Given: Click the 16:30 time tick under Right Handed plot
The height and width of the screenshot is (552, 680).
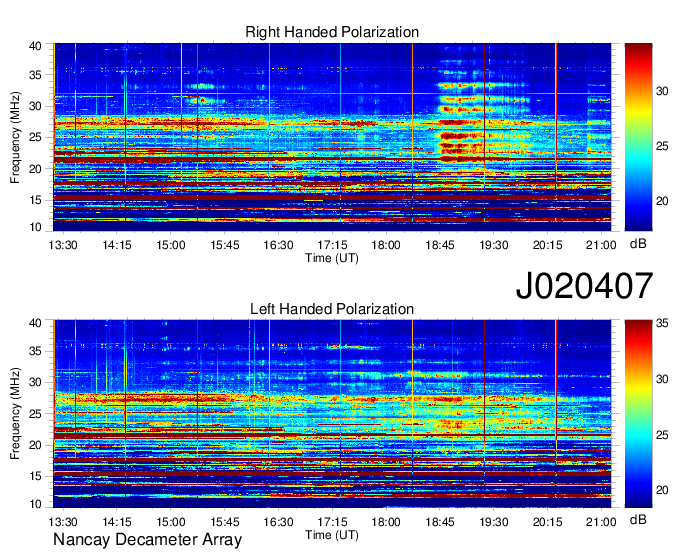Looking at the screenshot, I should pos(278,245).
